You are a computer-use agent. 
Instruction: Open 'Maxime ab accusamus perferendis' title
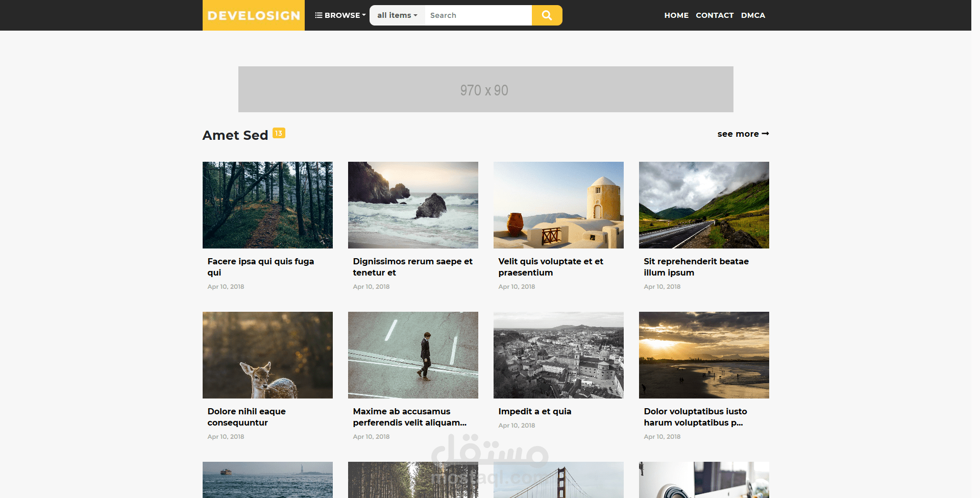pos(410,417)
